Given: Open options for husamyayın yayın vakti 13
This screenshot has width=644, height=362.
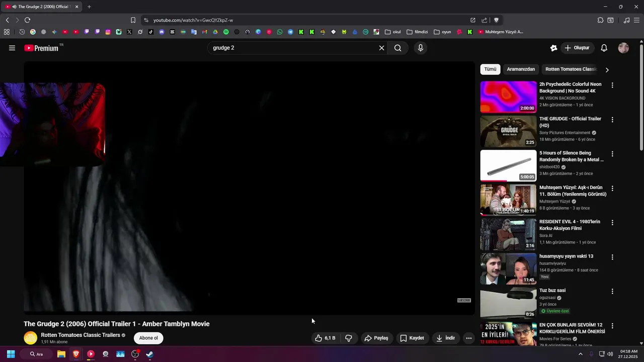Looking at the screenshot, I should click(x=612, y=257).
